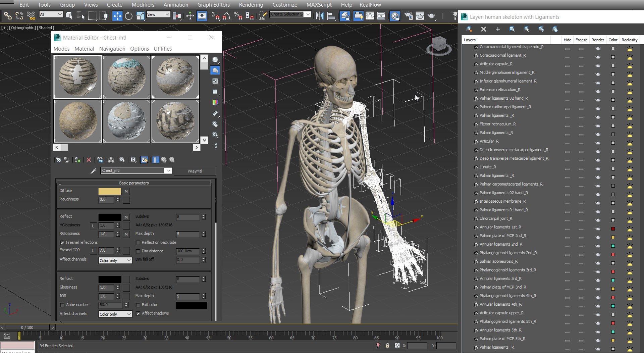Click delete X icon in Layer toolbar
The width and height of the screenshot is (644, 353).
click(483, 29)
